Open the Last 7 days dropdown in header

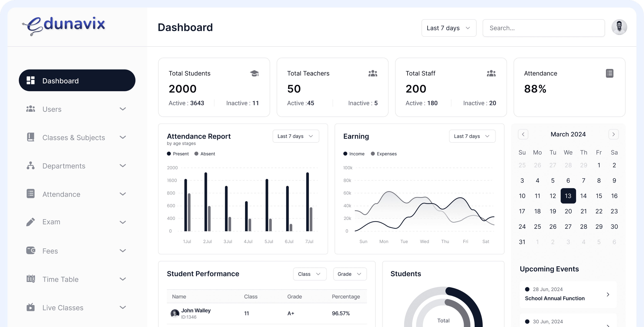(448, 28)
